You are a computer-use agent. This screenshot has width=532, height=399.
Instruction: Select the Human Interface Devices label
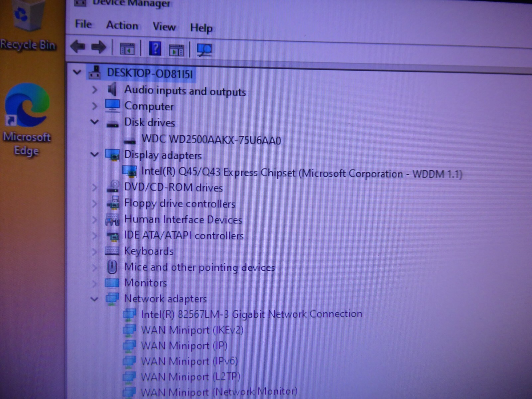click(x=183, y=219)
